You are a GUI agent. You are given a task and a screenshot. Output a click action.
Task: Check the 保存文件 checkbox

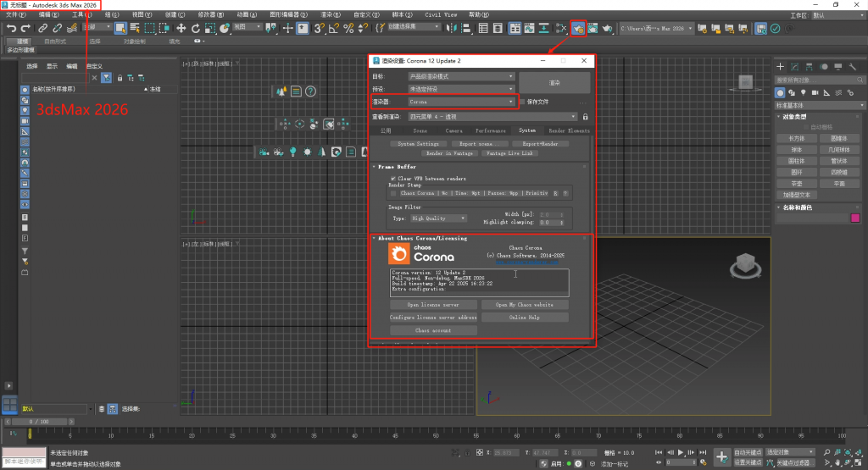(522, 102)
